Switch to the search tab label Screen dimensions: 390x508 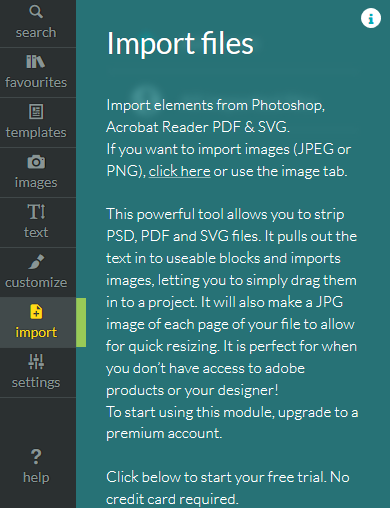click(36, 33)
